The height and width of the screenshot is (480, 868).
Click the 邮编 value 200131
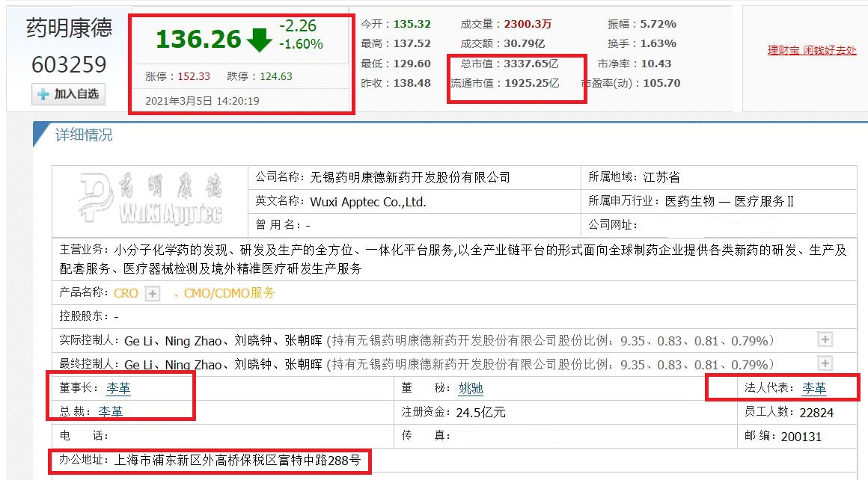point(801,437)
